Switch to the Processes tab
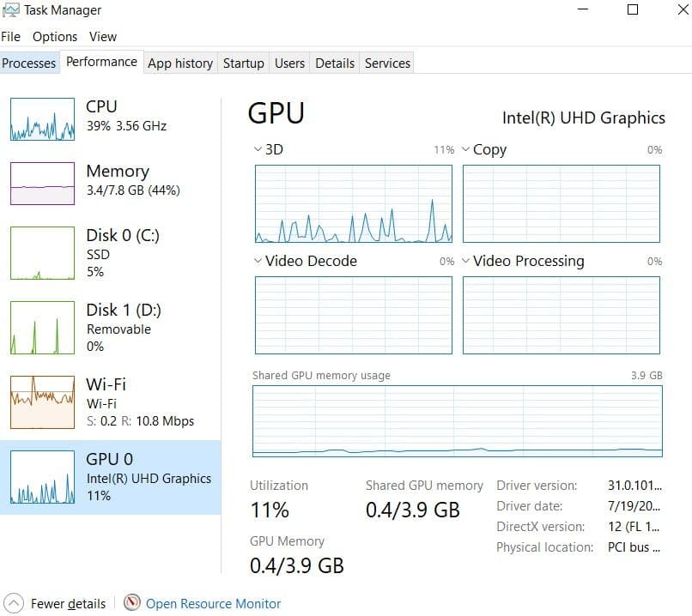Viewport: 692px width, 616px height. pyautogui.click(x=29, y=63)
